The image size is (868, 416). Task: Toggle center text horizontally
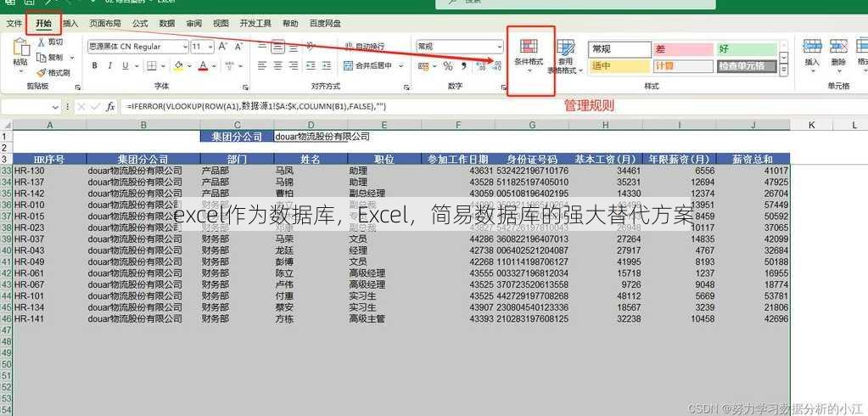[x=278, y=66]
